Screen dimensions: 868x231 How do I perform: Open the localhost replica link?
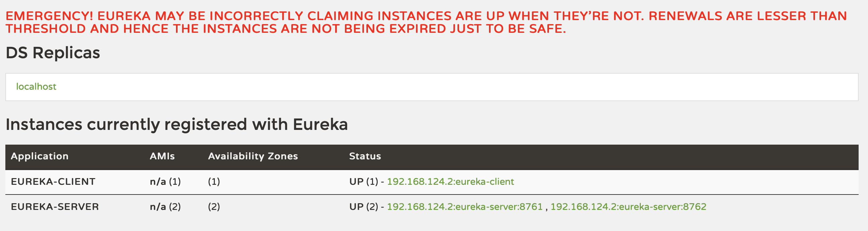click(x=36, y=87)
